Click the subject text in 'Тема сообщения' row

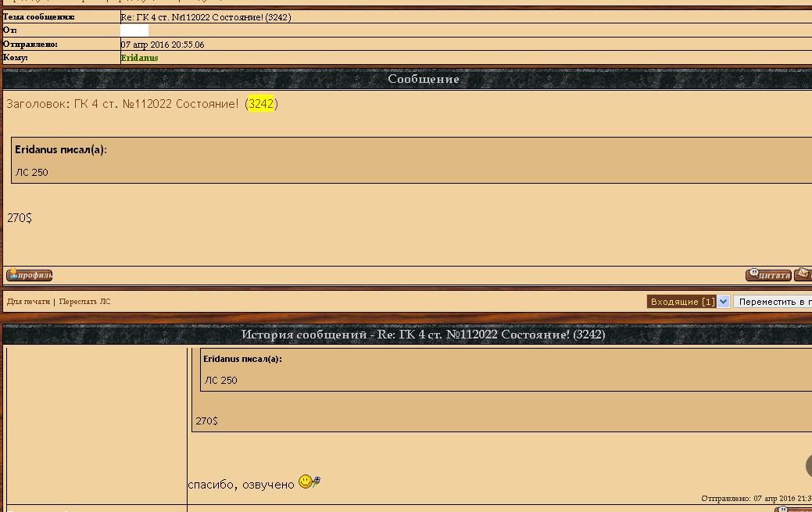pyautogui.click(x=206, y=17)
